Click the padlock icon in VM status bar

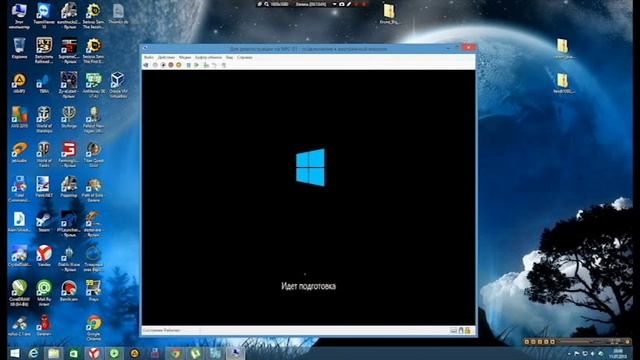[468, 330]
